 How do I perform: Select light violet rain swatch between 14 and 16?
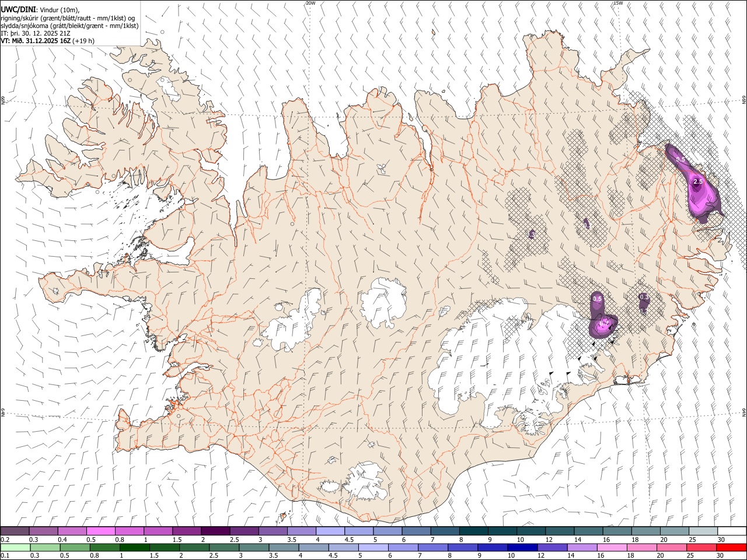click(x=582, y=547)
